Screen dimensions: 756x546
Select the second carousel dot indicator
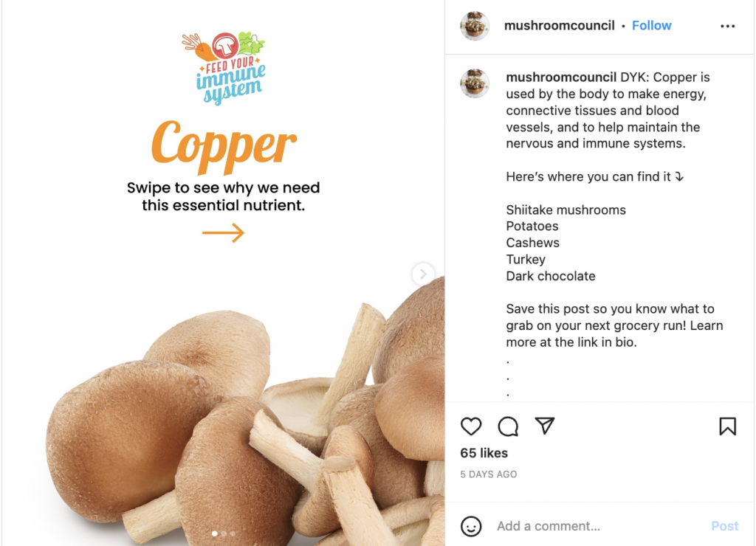[224, 533]
